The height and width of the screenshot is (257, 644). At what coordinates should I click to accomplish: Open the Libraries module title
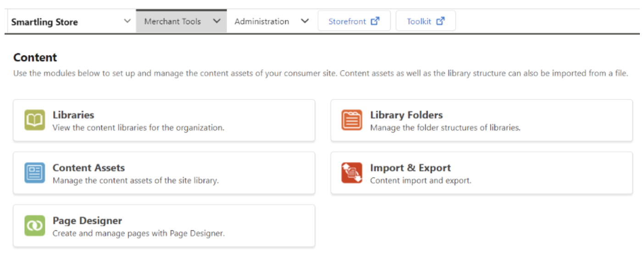pyautogui.click(x=73, y=115)
